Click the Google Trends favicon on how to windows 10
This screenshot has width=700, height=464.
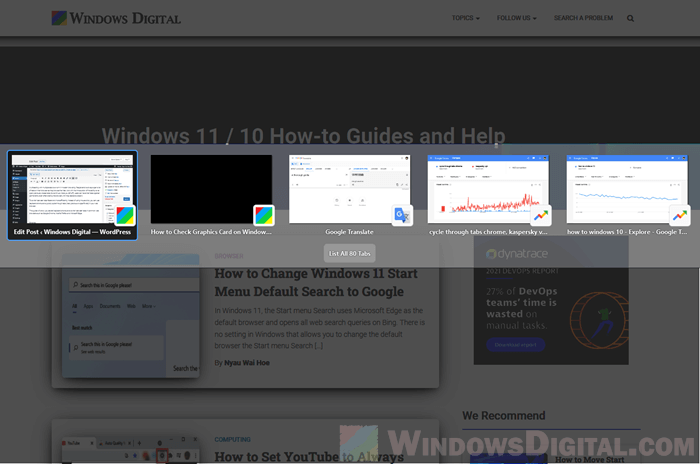tap(680, 215)
